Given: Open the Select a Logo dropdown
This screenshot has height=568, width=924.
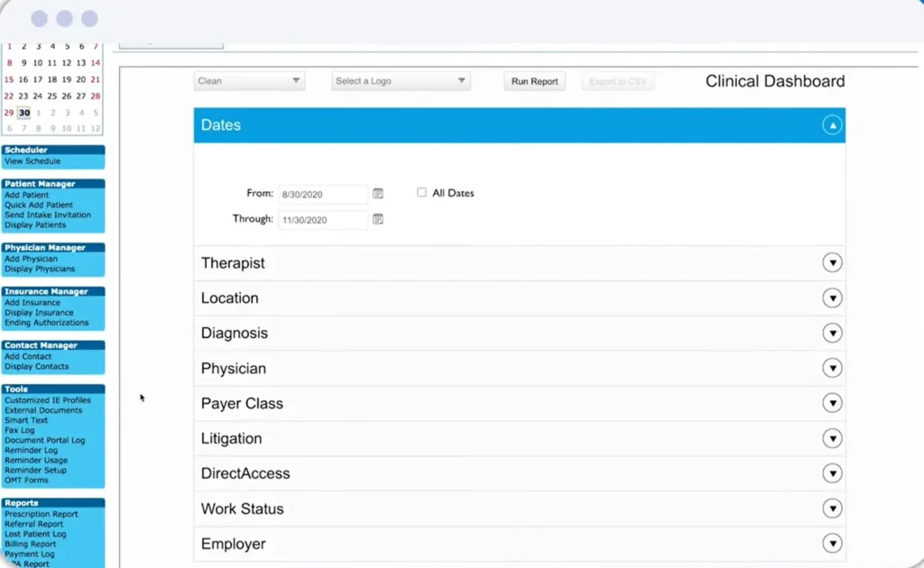Looking at the screenshot, I should [401, 80].
